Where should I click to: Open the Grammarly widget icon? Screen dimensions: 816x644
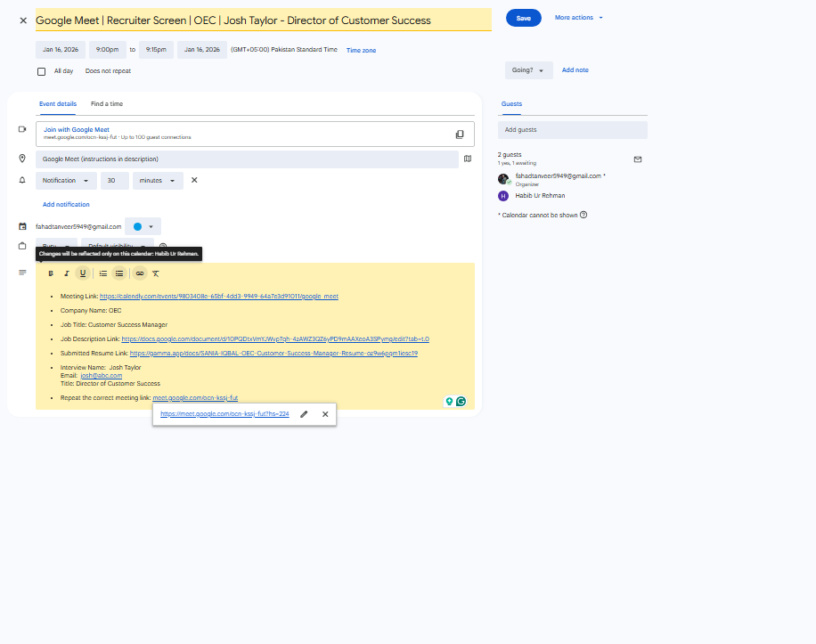(461, 401)
